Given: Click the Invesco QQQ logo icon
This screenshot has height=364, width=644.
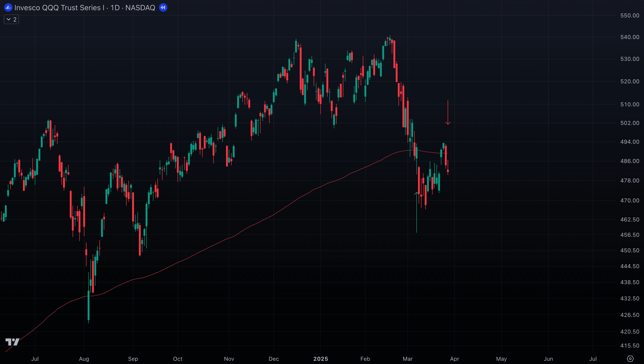Looking at the screenshot, I should point(8,7).
